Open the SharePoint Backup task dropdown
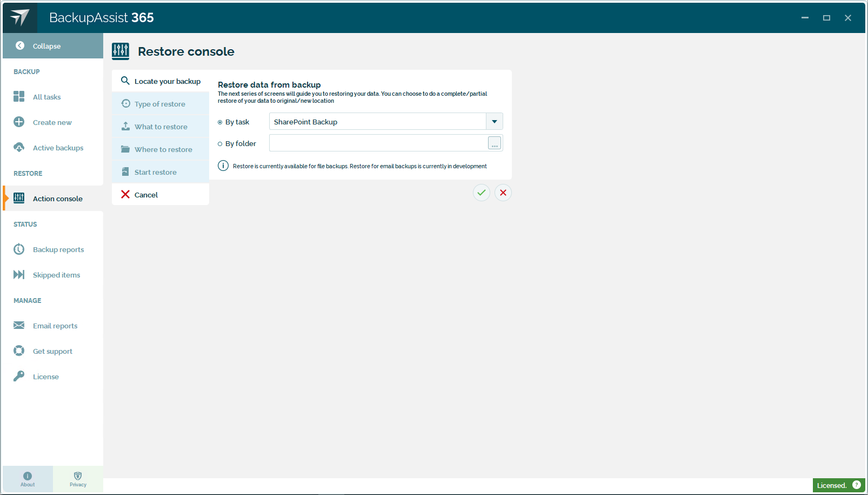 (386, 121)
